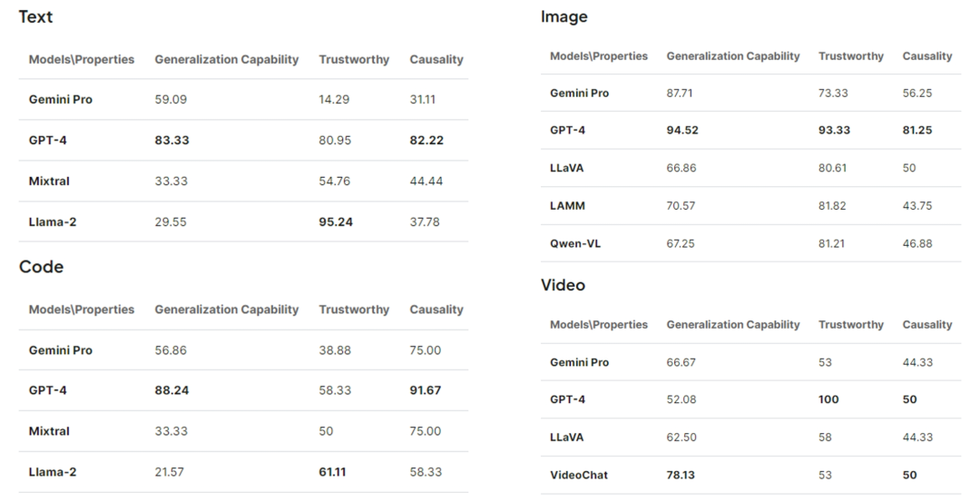Select the LLaVA row in Image table
Viewport: 980px width, 502px height.
pyautogui.click(x=750, y=168)
